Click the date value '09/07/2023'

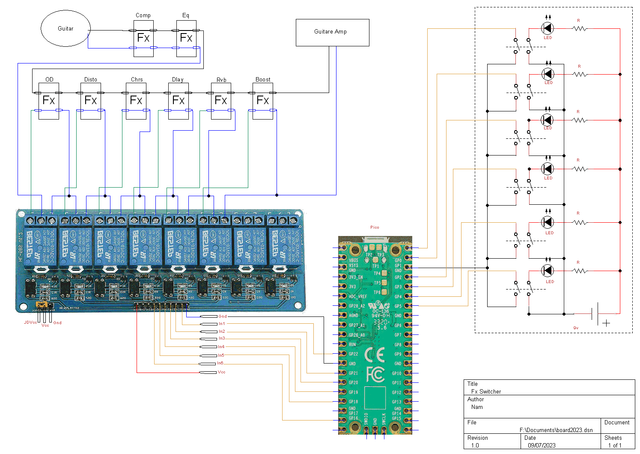click(542, 445)
